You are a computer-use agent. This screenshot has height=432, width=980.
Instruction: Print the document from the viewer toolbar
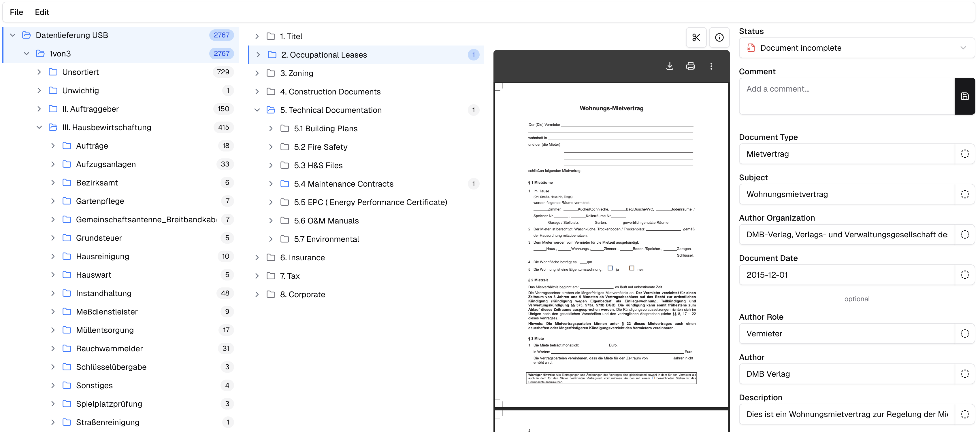coord(691,66)
